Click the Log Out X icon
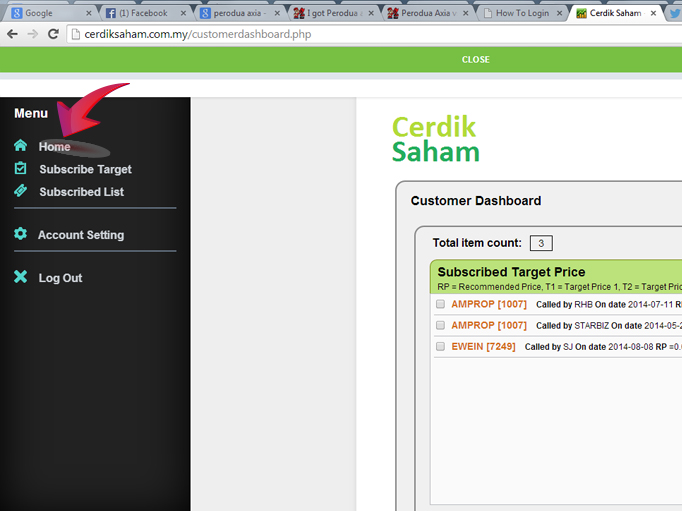Image resolution: width=682 pixels, height=511 pixels. pos(20,277)
